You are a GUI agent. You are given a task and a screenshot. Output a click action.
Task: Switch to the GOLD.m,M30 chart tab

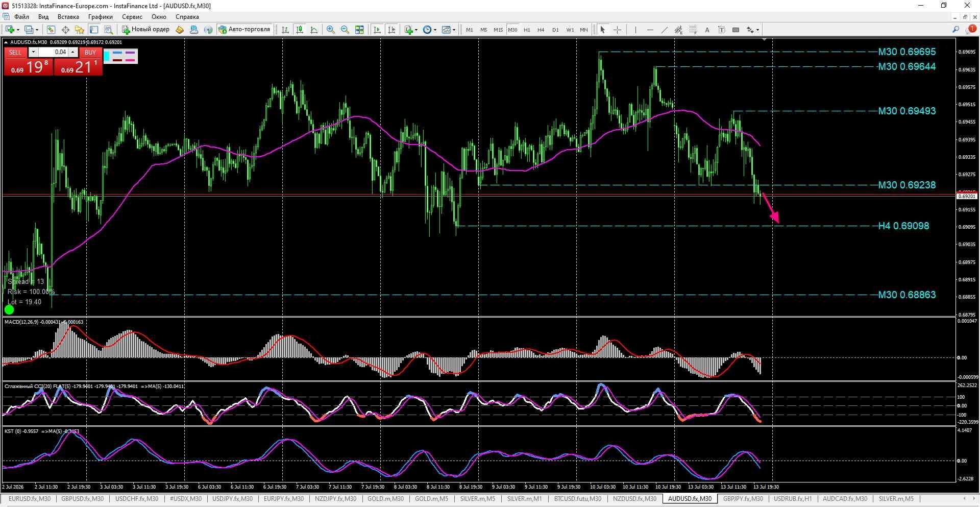pos(385,499)
